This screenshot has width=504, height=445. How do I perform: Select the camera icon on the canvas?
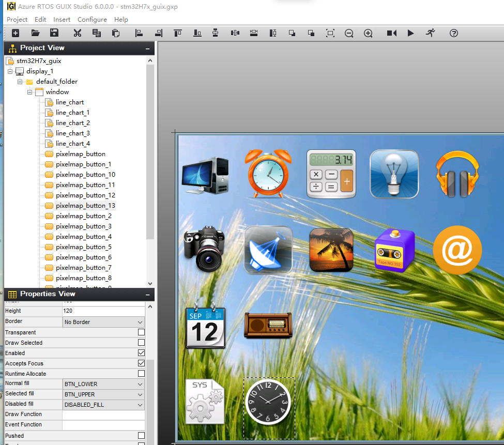[x=204, y=249]
